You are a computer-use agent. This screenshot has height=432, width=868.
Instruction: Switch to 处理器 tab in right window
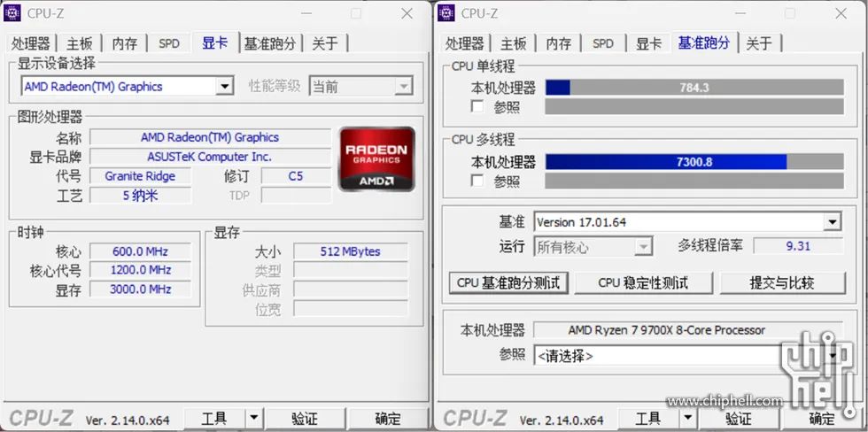pos(464,43)
